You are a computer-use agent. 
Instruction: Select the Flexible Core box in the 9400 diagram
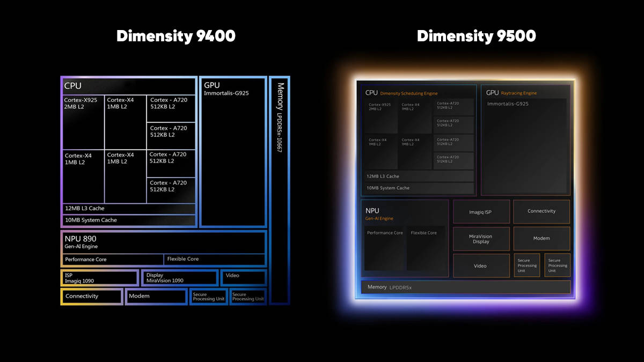click(215, 259)
